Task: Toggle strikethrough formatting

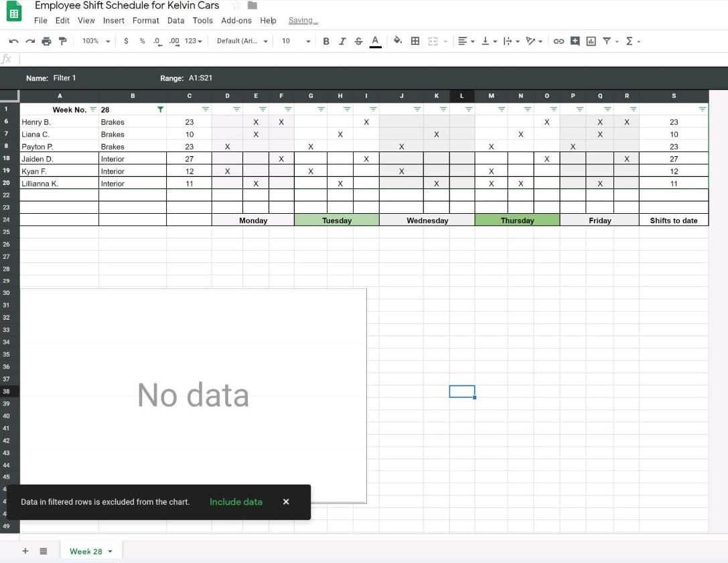Action: click(358, 41)
